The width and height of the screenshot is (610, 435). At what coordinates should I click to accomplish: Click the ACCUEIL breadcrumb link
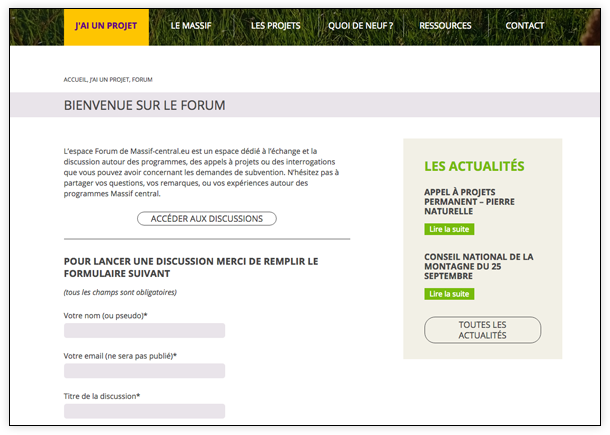coord(75,80)
